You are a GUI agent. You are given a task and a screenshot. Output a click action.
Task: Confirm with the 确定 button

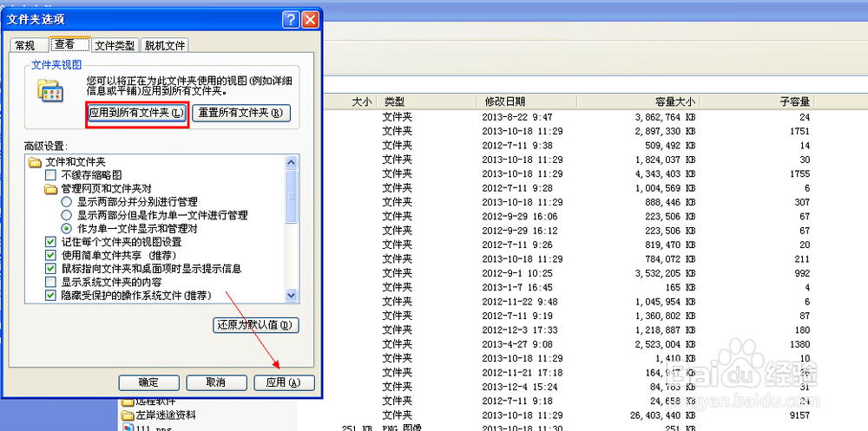click(149, 382)
